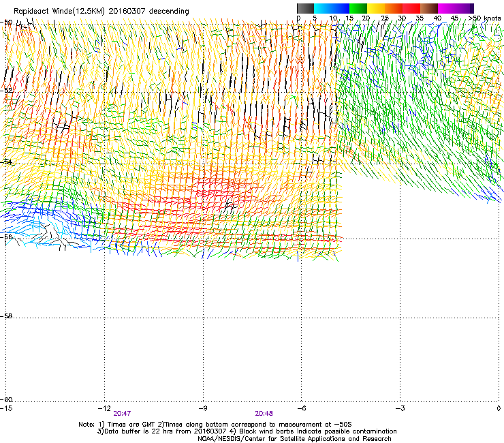The width and height of the screenshot is (504, 443).
Task: Click the brown 35-40 knots color segment
Action: 429,8
